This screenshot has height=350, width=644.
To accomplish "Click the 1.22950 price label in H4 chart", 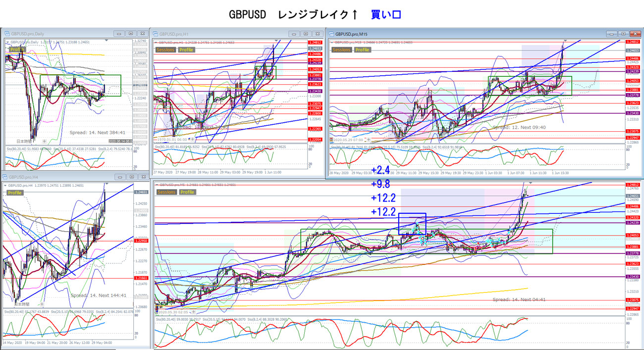I will 141,241.
